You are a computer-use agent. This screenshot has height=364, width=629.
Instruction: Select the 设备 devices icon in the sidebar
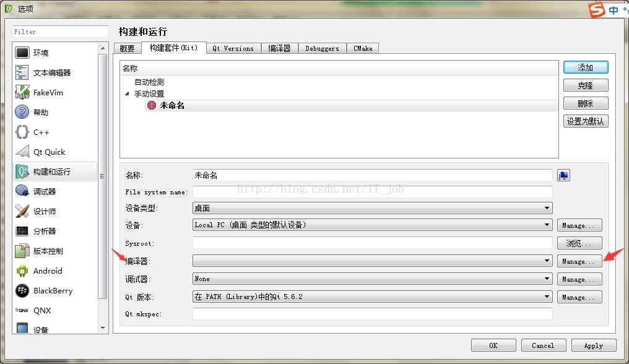[22, 328]
